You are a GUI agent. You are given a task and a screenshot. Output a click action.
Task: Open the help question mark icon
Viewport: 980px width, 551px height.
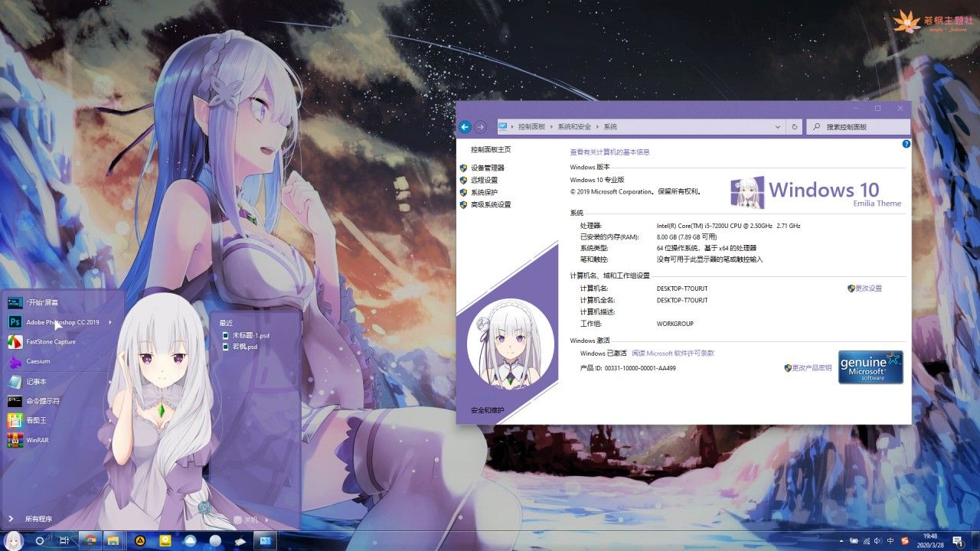coord(906,144)
